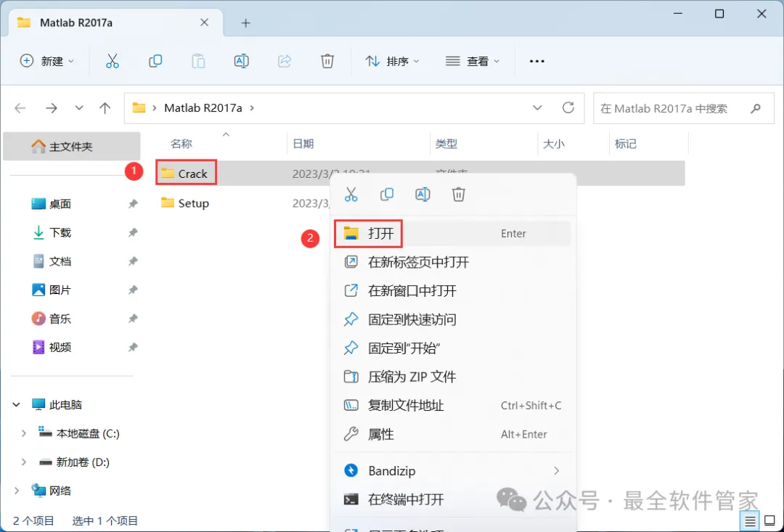
Task: Close the Matlab R2017a tab
Action: pos(204,22)
